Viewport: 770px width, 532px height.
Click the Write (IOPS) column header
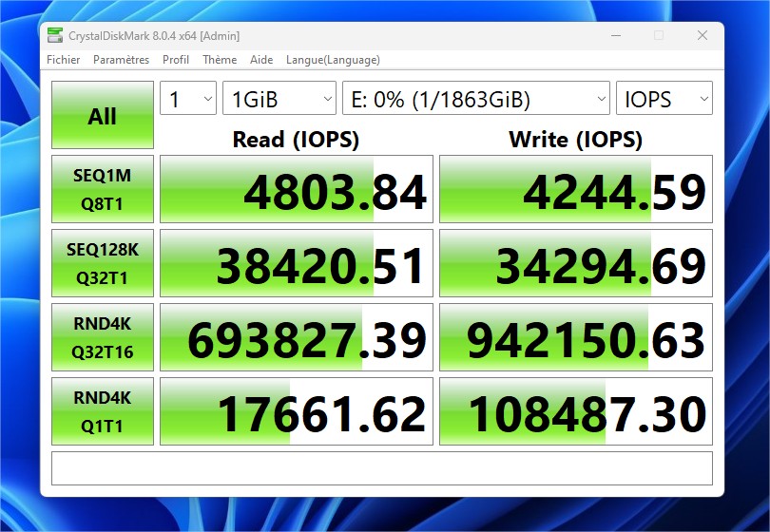pos(575,140)
